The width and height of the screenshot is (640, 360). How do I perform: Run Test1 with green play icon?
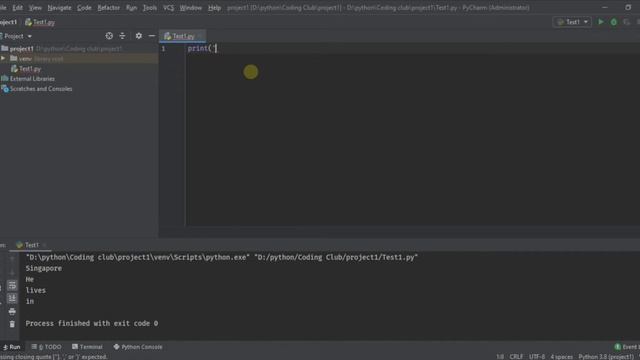601,22
